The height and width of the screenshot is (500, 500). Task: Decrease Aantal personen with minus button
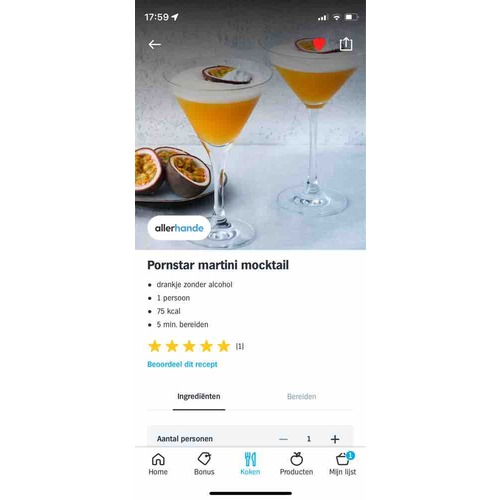(283, 439)
